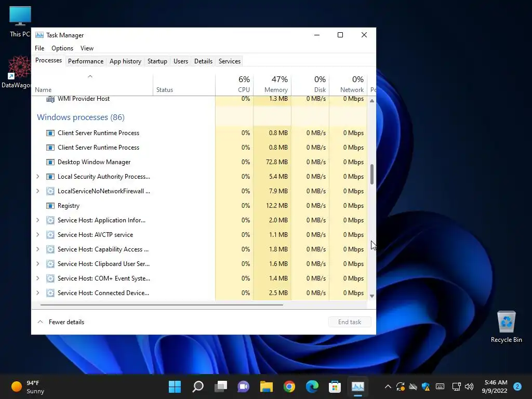Expand Service Host: Clipboard User Service row
Screen dimensions: 532x399
(37, 264)
